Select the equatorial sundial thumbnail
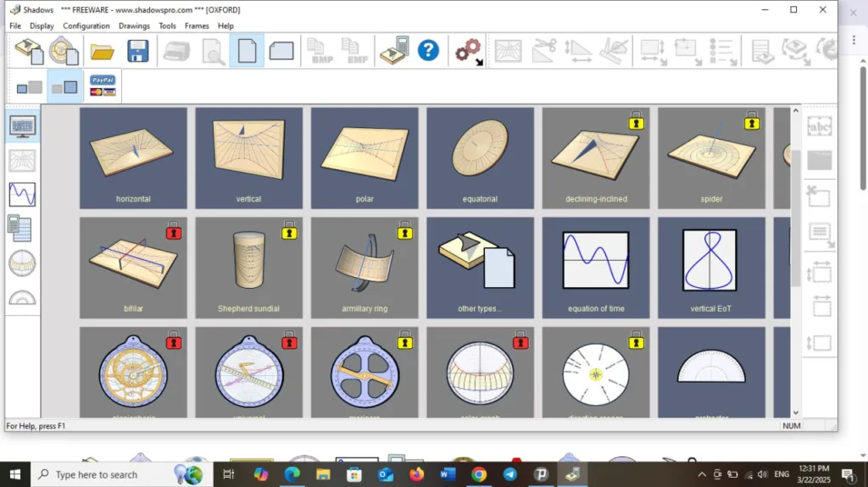 tap(481, 158)
